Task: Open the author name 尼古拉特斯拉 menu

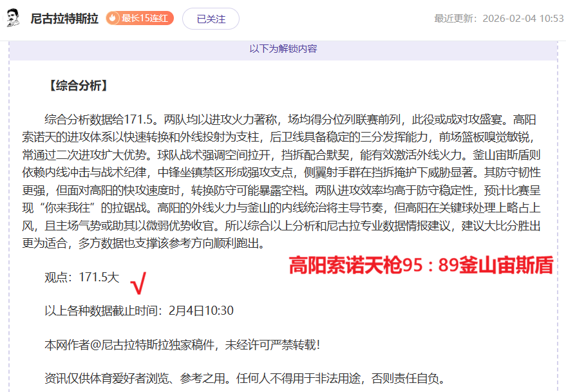Action: 63,19
